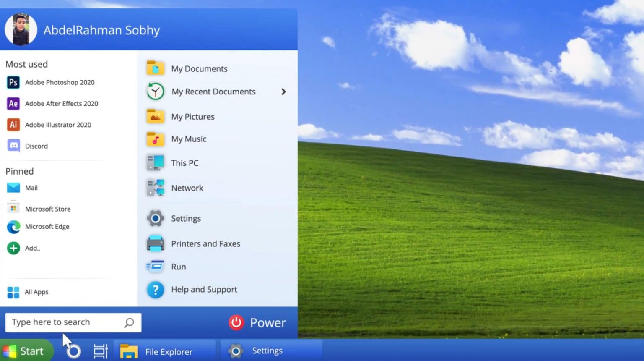This screenshot has height=361, width=644.
Task: Open Adobe Illustrator 2020
Action: point(58,125)
